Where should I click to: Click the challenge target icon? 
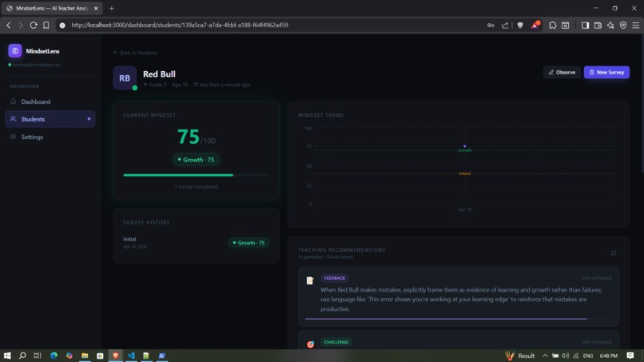pos(310,344)
